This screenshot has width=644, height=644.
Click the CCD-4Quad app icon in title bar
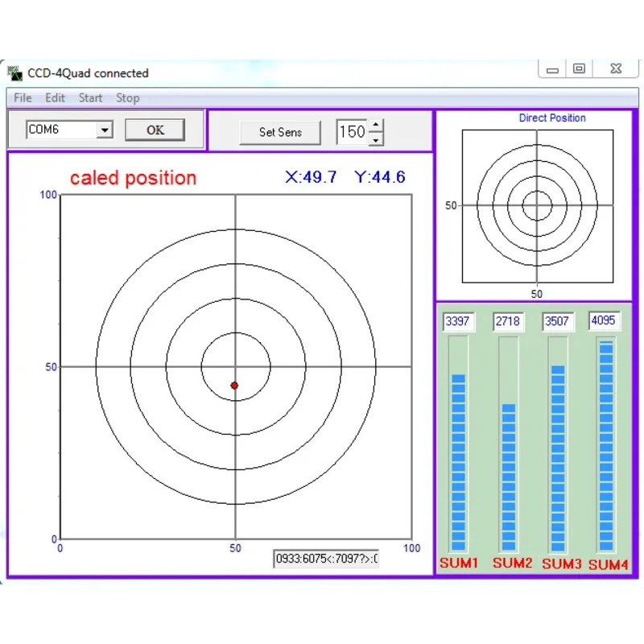tap(14, 72)
